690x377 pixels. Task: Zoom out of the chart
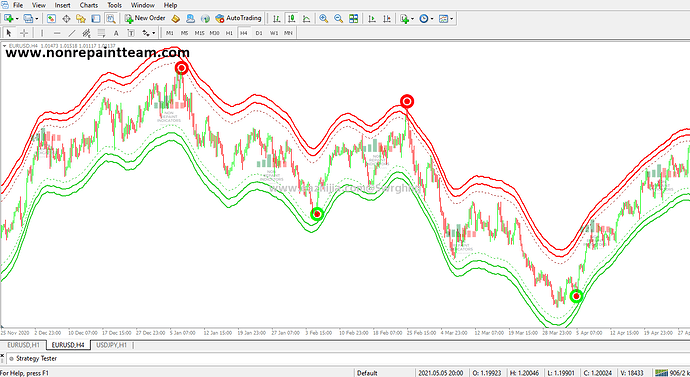click(338, 18)
